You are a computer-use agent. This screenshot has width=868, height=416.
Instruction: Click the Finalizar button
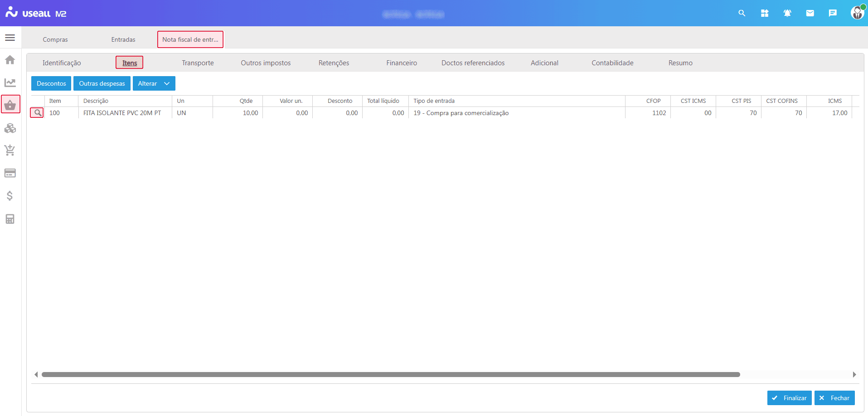(789, 398)
